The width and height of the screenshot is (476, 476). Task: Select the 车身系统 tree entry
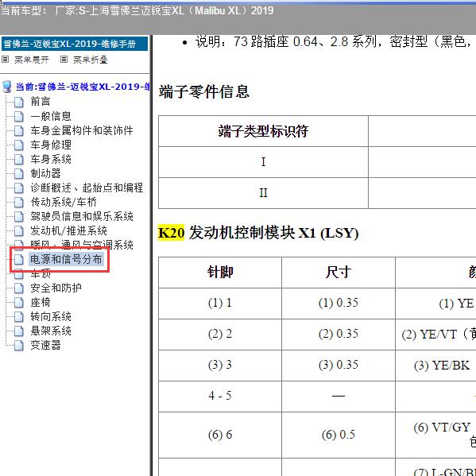(51, 159)
